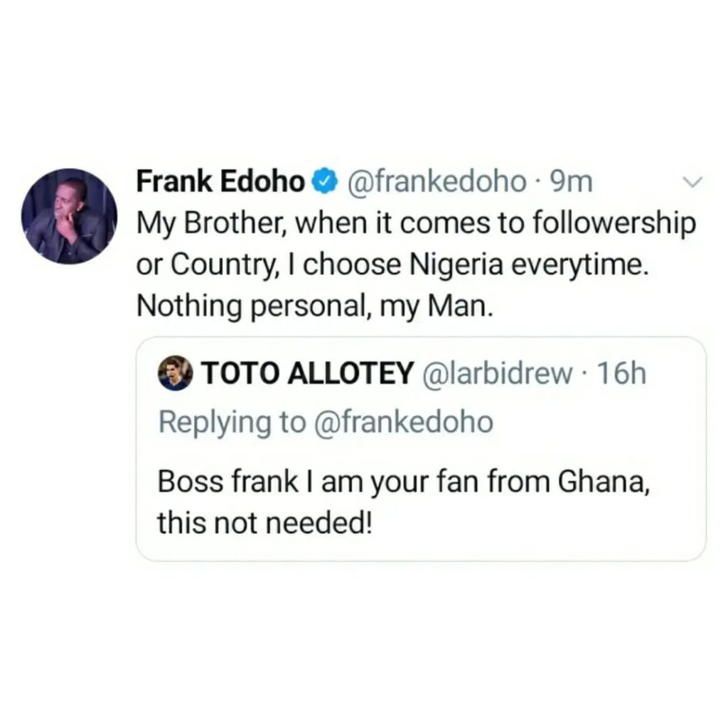Open the Frank Edoho display name

pyautogui.click(x=220, y=183)
